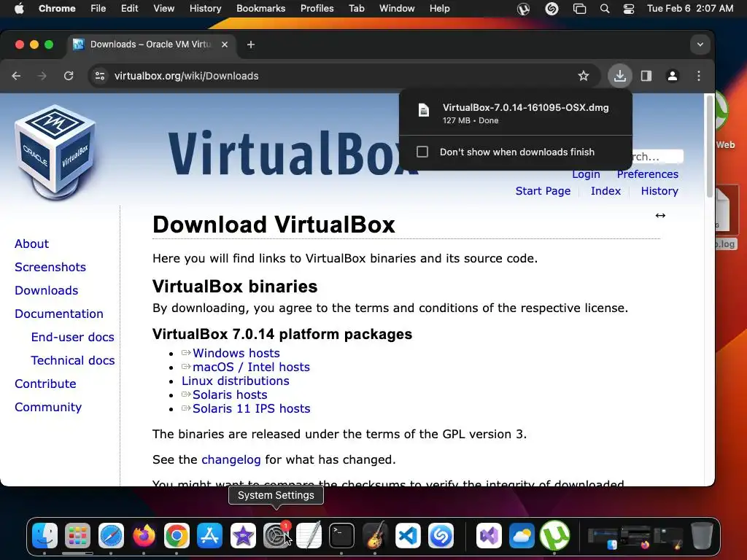Open the changelog link

click(x=231, y=459)
